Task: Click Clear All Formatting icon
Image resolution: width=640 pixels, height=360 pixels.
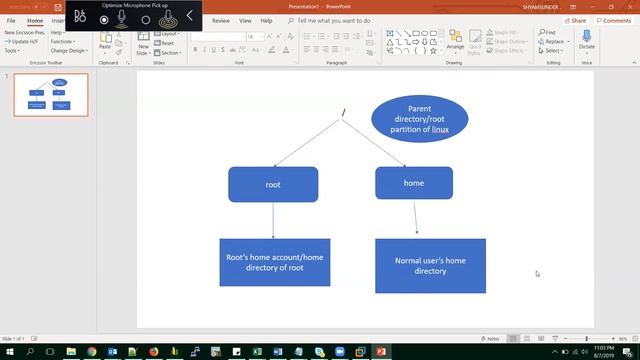Action: click(291, 37)
